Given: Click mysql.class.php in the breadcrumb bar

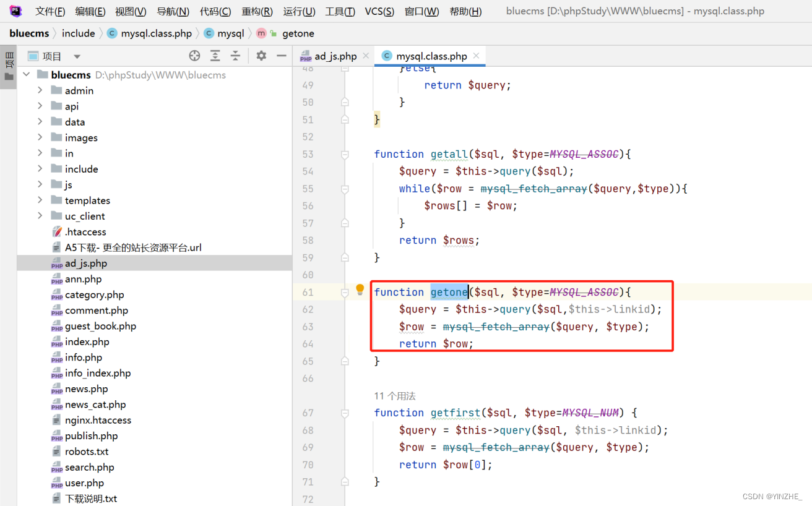Looking at the screenshot, I should (x=149, y=33).
